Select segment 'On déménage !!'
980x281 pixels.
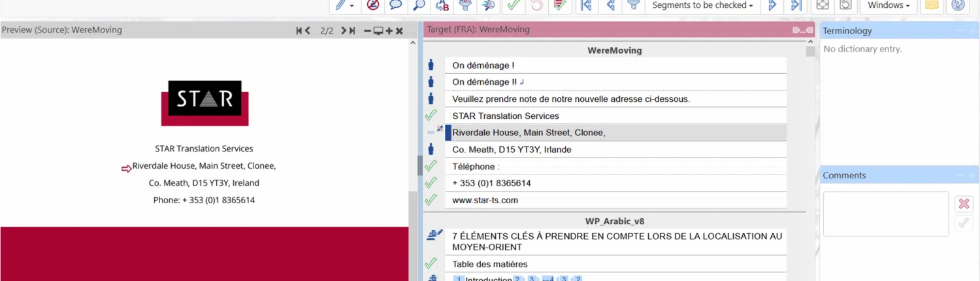[x=615, y=82]
